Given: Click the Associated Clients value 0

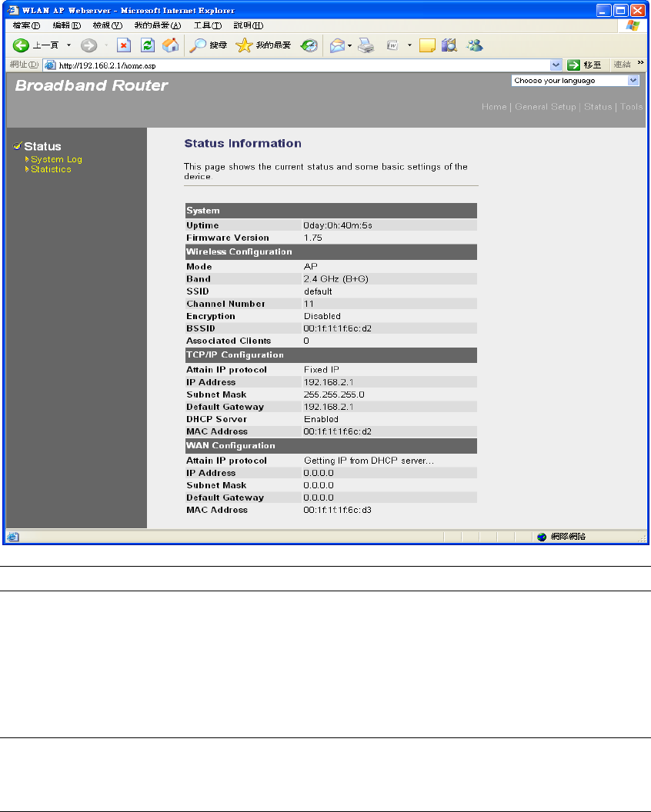Looking at the screenshot, I should click(x=306, y=341).
